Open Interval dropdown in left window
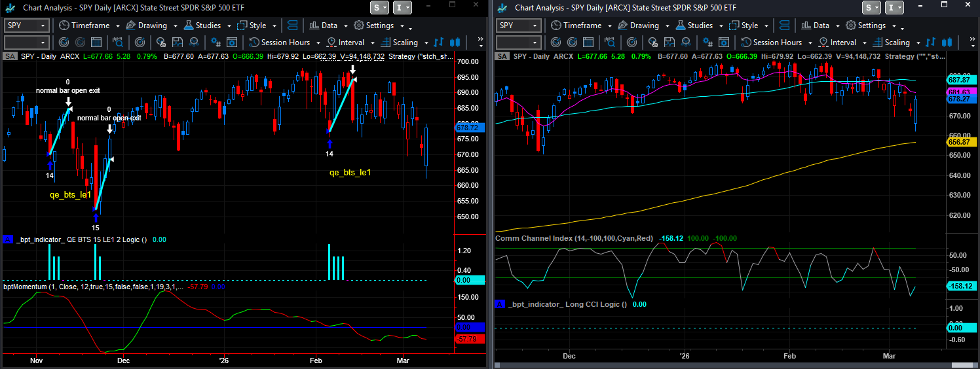980x369 pixels. [349, 43]
